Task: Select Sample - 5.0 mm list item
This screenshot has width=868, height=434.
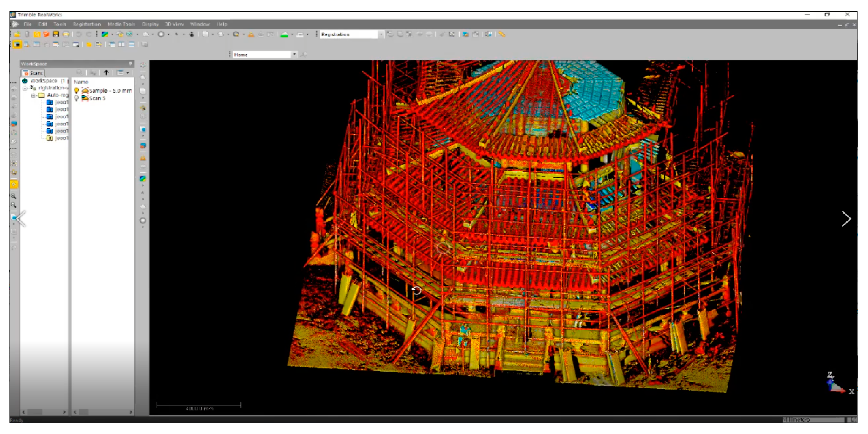Action: pos(110,90)
